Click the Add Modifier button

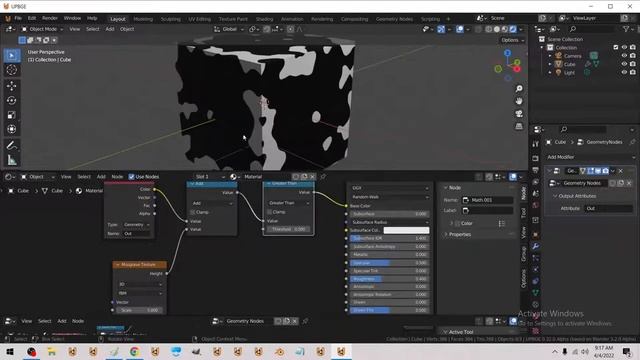(x=590, y=157)
